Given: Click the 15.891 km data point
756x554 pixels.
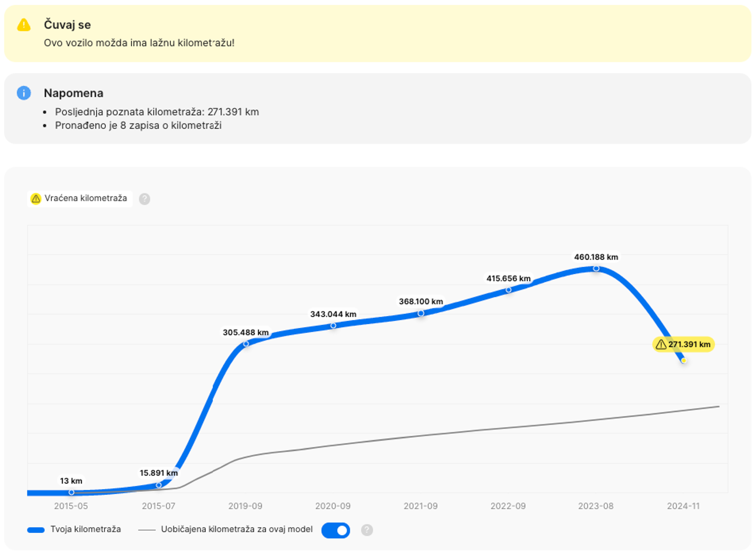Looking at the screenshot, I should click(159, 485).
